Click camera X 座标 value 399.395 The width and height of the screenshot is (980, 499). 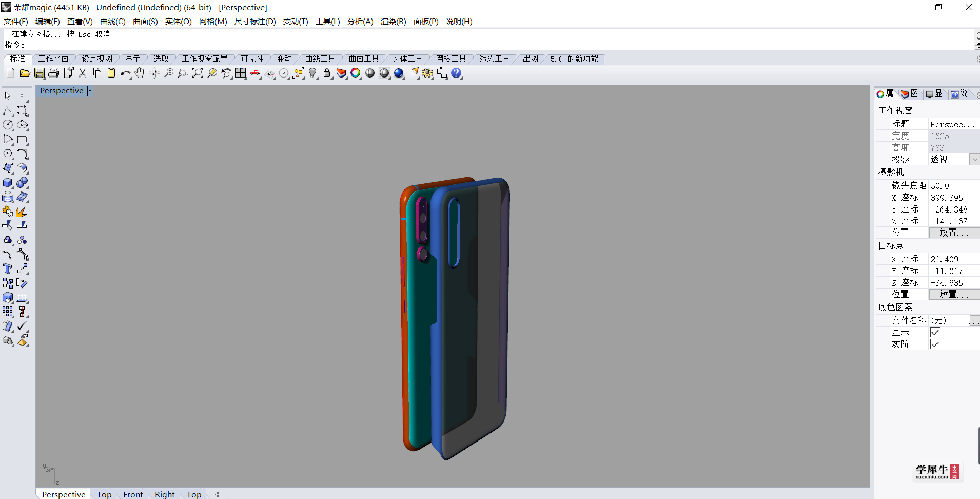[x=954, y=198]
